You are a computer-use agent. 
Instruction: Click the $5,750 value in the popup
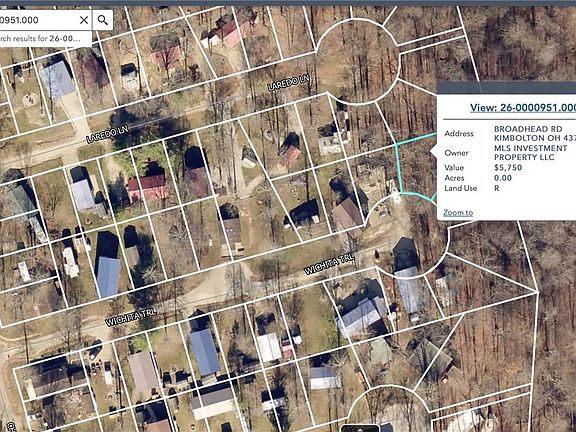[508, 168]
